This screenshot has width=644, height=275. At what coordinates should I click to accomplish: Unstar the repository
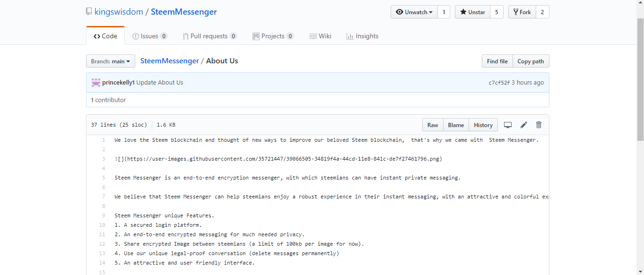tap(473, 12)
